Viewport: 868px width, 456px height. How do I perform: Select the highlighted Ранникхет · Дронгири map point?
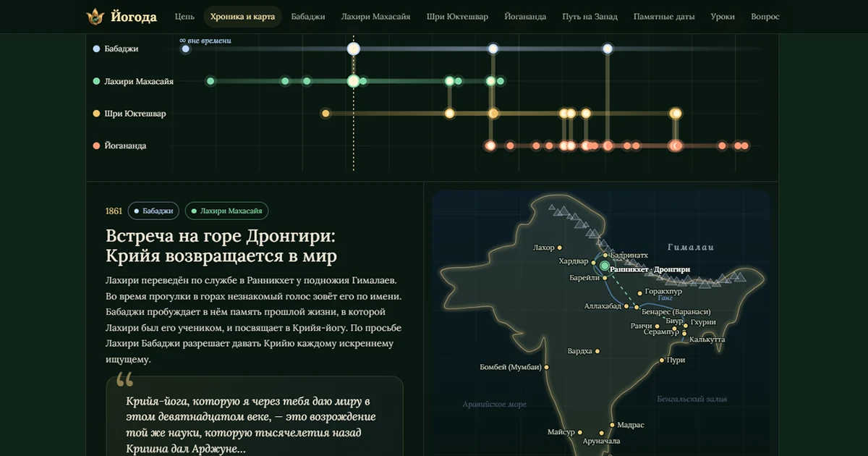click(x=605, y=266)
